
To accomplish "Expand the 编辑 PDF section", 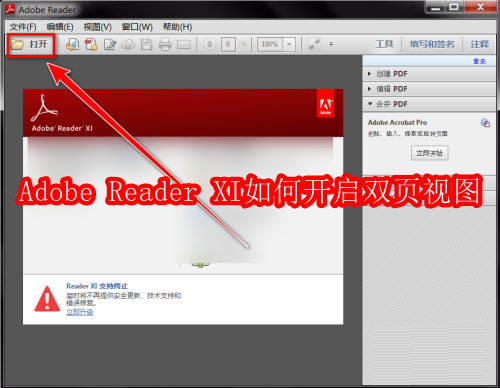I will tap(429, 89).
